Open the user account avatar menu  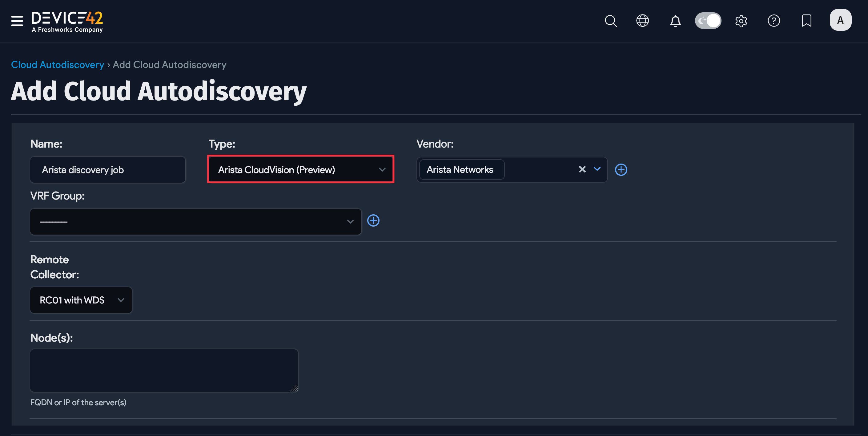coord(840,20)
